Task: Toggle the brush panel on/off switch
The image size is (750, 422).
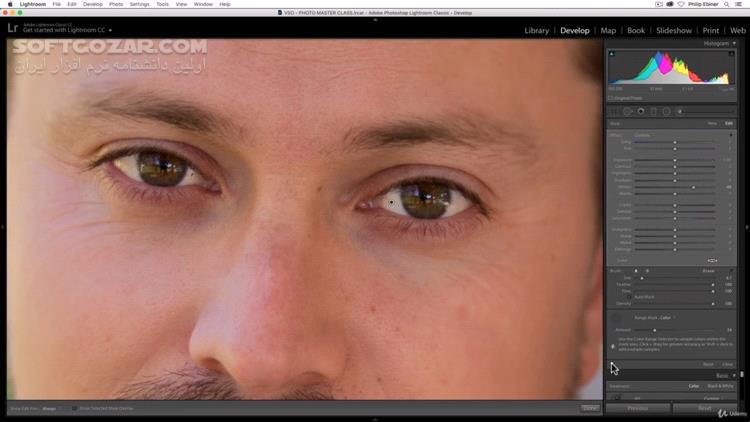Action: [612, 366]
